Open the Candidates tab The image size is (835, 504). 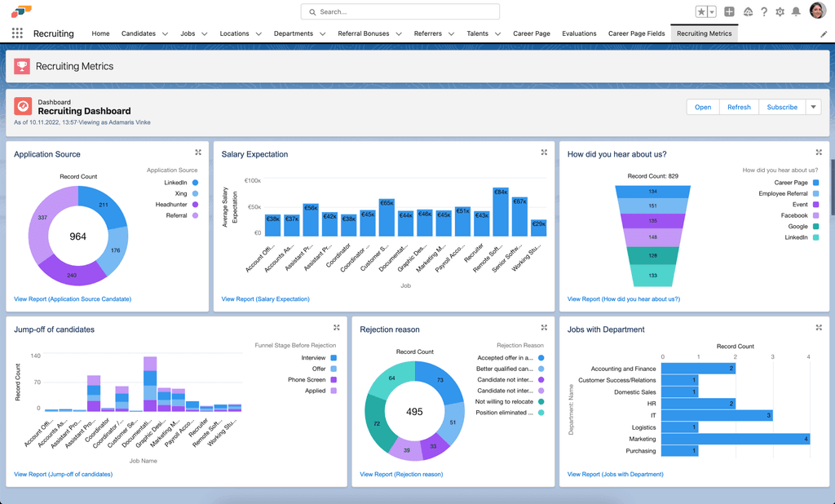tap(139, 33)
